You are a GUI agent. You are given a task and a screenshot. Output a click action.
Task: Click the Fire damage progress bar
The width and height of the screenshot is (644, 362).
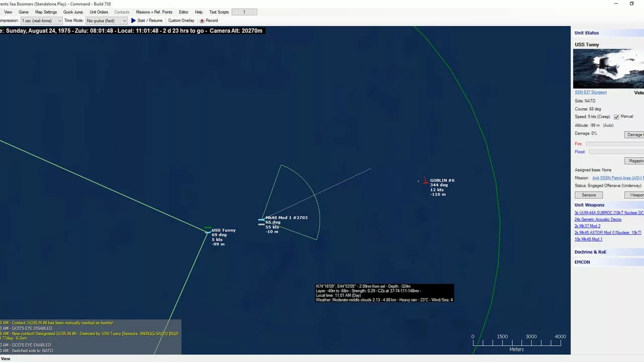(614, 144)
